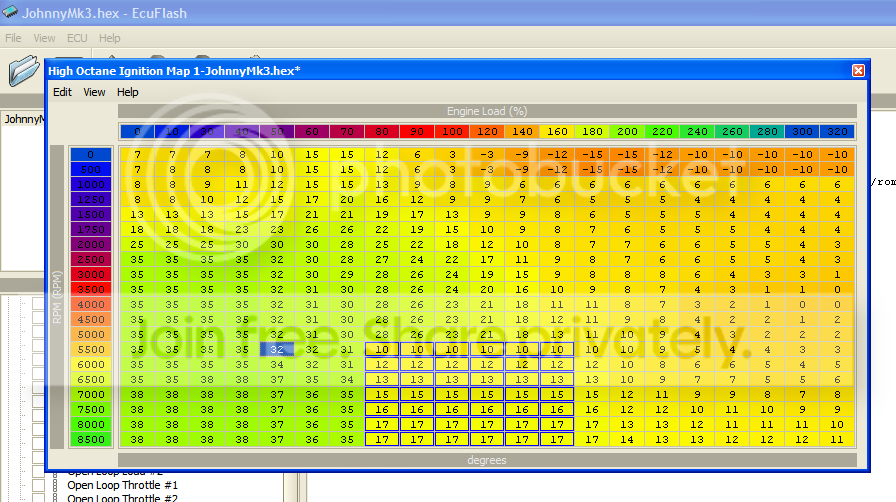The image size is (896, 502).
Task: Select cell at 1000 RPM, 40 load
Action: pyautogui.click(x=242, y=185)
